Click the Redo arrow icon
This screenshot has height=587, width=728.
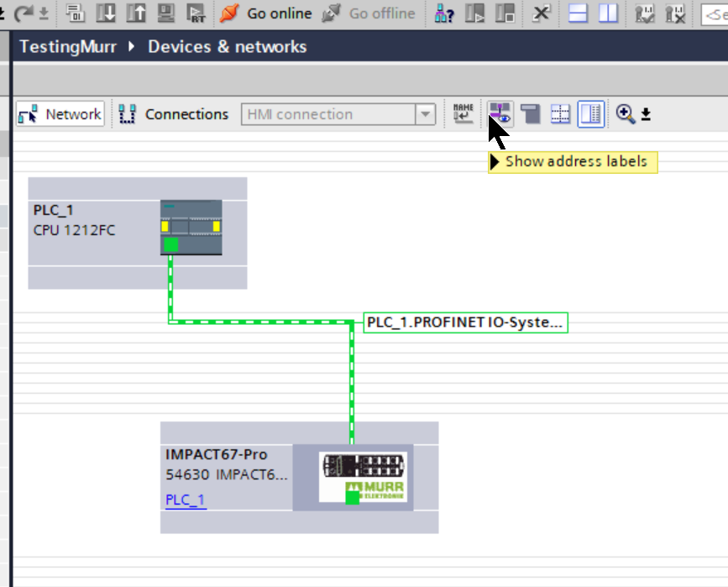coord(23,13)
